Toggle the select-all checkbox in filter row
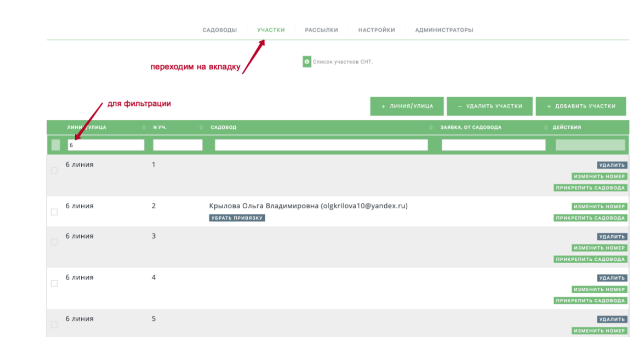 [x=56, y=145]
